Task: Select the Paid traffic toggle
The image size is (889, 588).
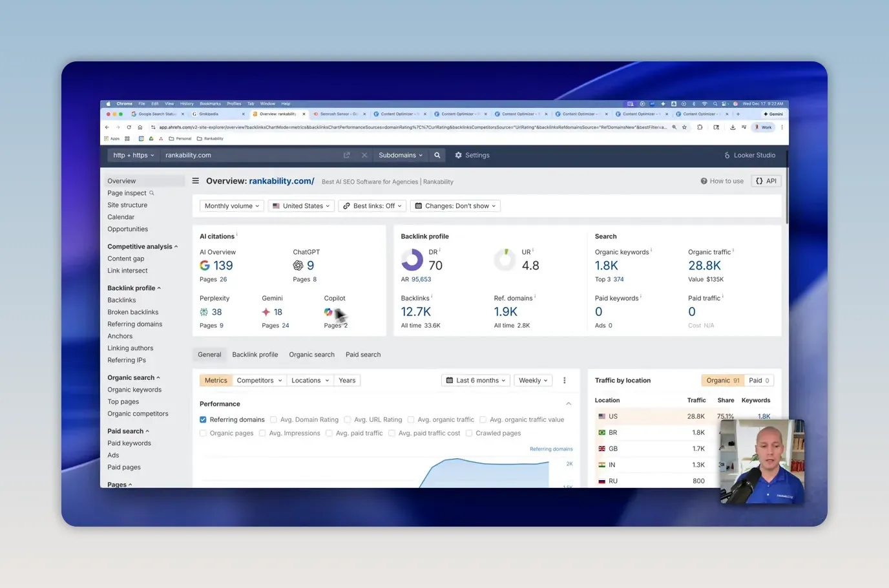Action: click(x=759, y=381)
